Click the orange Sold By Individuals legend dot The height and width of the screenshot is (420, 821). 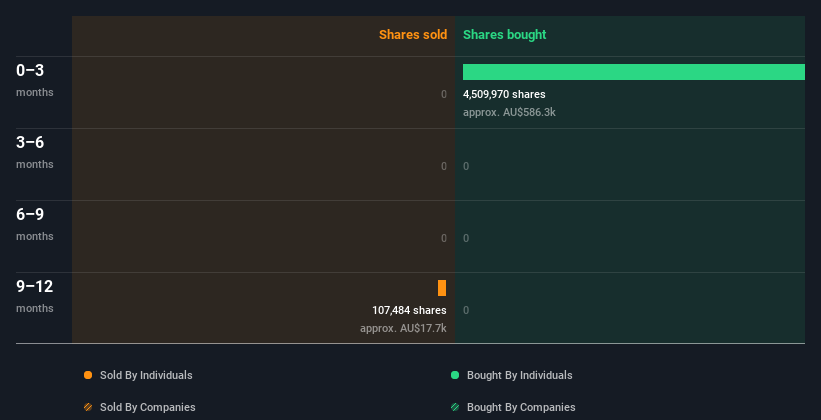(88, 375)
